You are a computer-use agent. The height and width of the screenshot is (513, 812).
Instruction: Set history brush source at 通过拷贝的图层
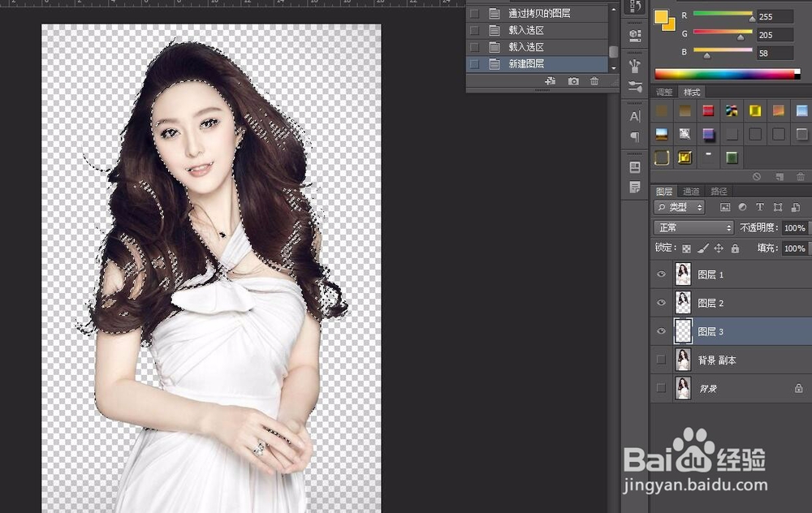click(x=474, y=14)
